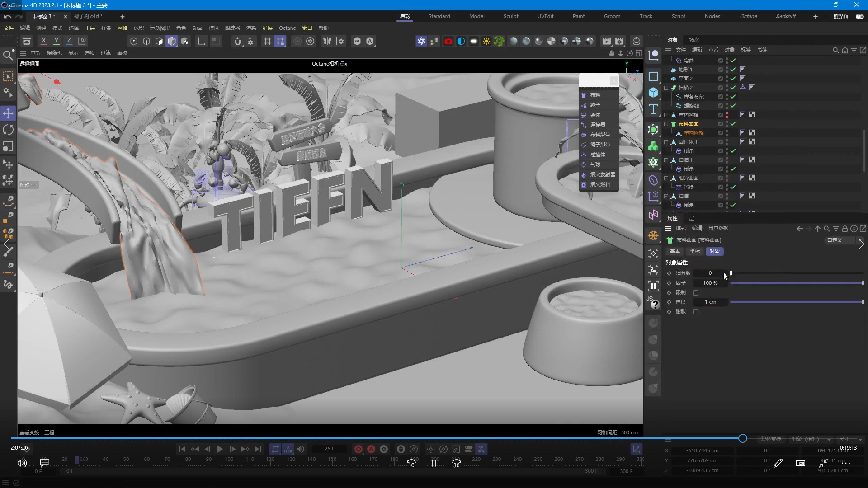Enable the 膨胀 checkbox

(x=696, y=312)
